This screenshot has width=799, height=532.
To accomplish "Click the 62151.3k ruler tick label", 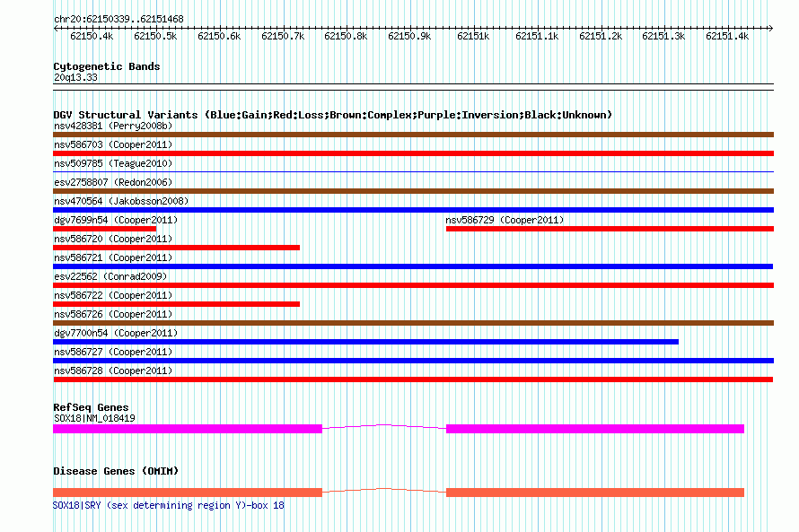I will pos(663,36).
